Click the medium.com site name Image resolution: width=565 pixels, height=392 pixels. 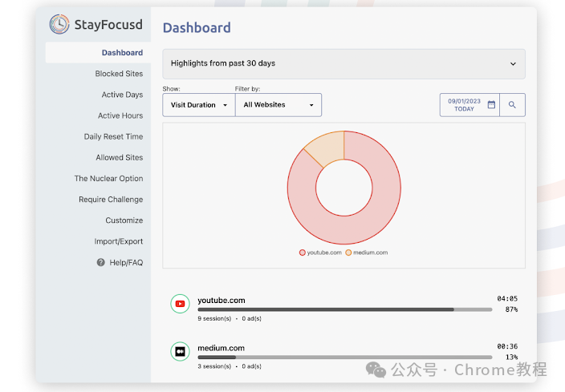coord(221,348)
